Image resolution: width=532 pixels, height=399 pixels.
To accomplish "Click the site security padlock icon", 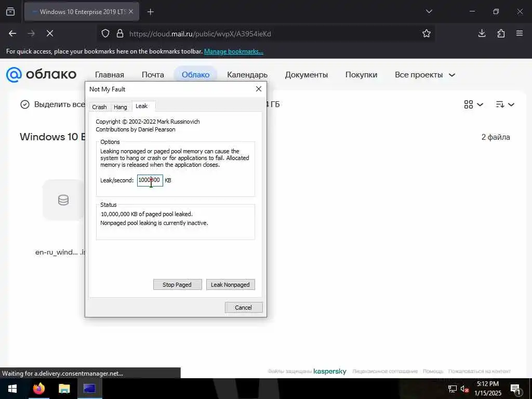I will (120, 34).
